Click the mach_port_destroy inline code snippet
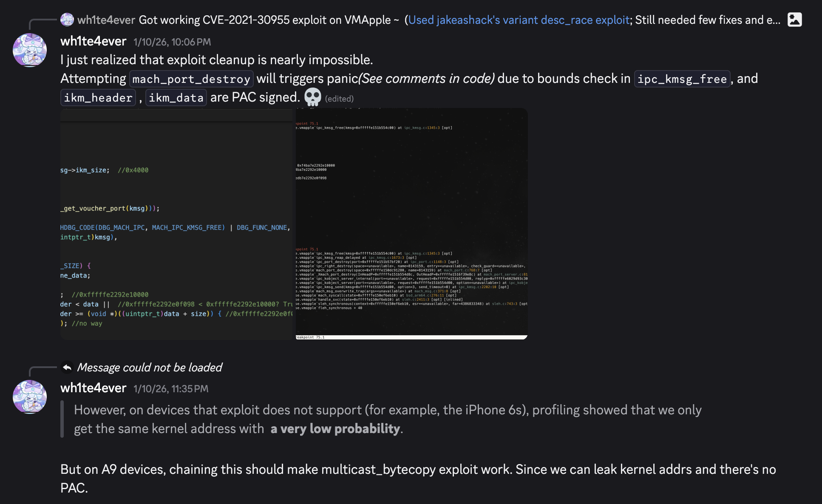Screen dimensions: 822x504 click(191, 79)
